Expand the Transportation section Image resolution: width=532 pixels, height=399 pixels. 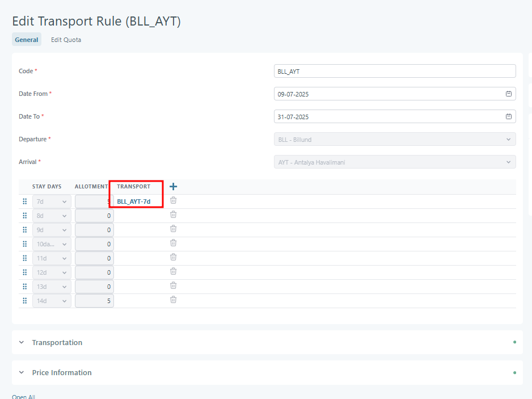[x=57, y=343]
